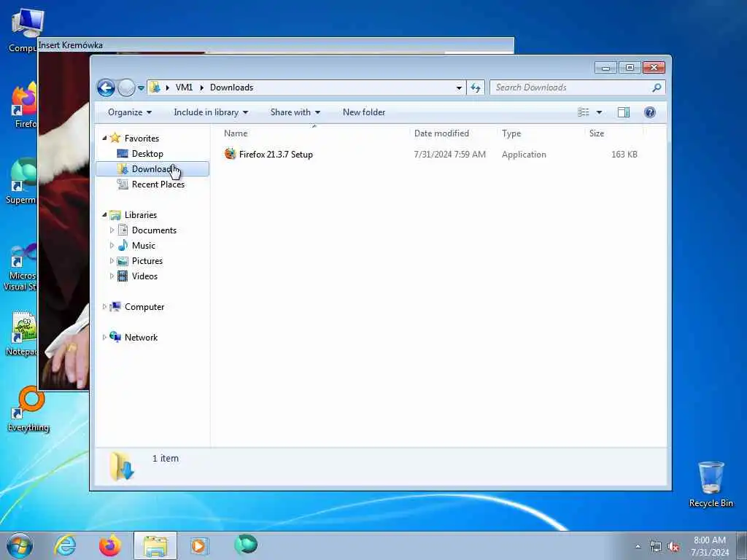
Task: Click the Insert Kremówka window title
Action: click(71, 45)
